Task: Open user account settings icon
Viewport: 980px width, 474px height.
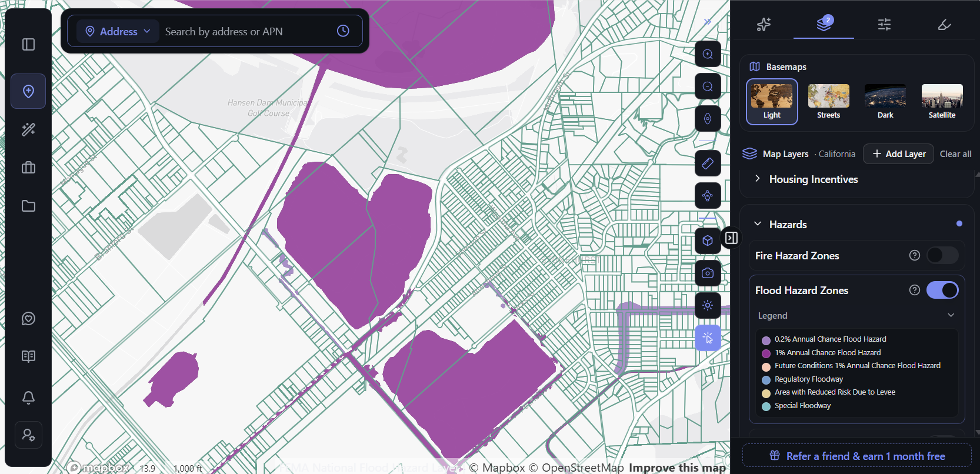Action: coord(28,435)
